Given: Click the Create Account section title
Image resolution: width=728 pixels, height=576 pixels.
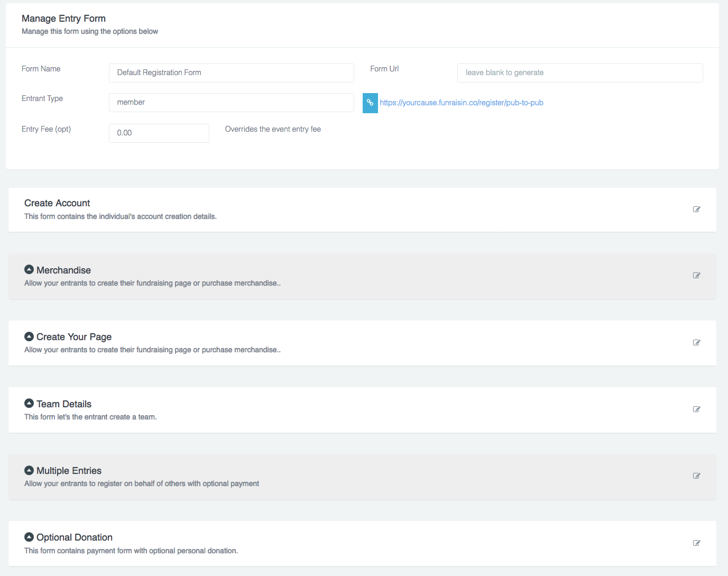Looking at the screenshot, I should (x=57, y=203).
